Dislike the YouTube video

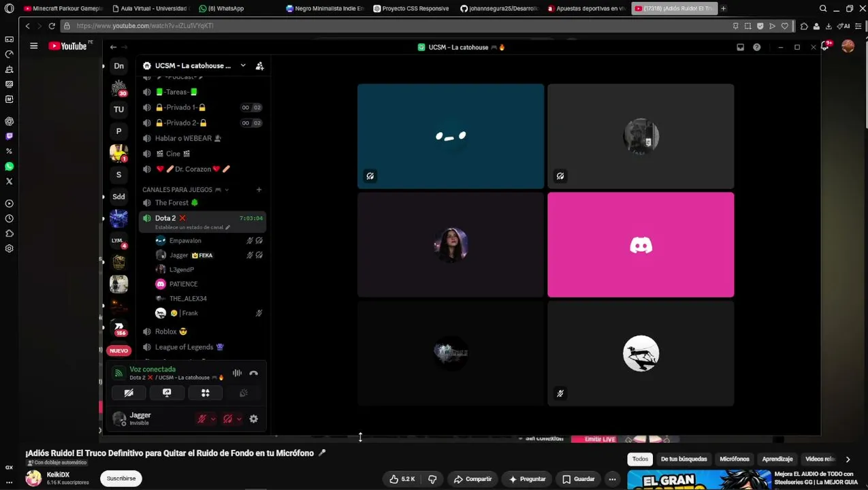click(432, 479)
